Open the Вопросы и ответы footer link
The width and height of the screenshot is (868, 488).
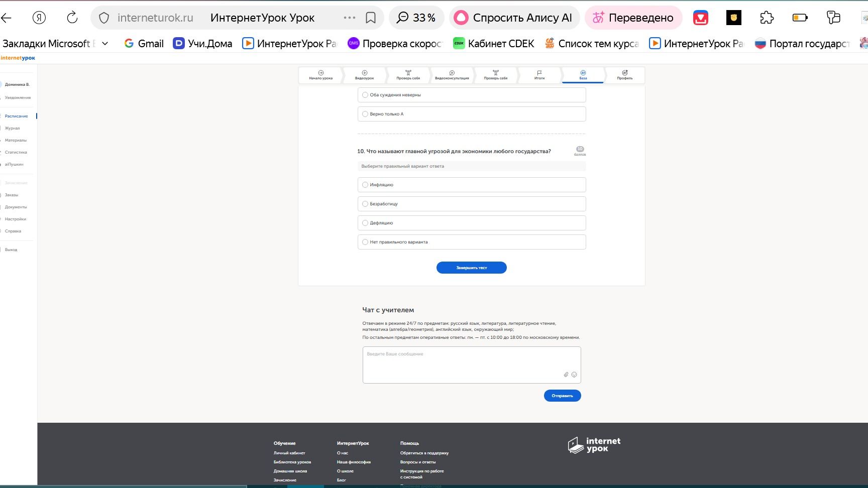coord(418,462)
